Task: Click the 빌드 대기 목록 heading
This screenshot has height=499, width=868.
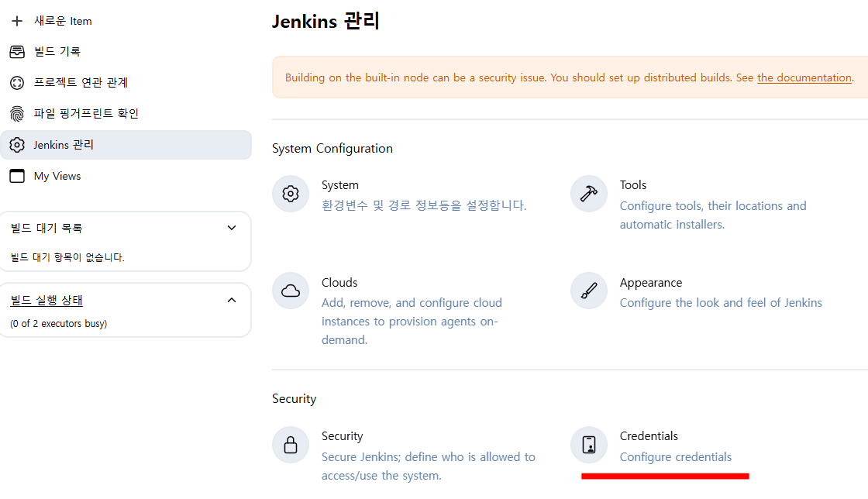Action: [x=46, y=228]
